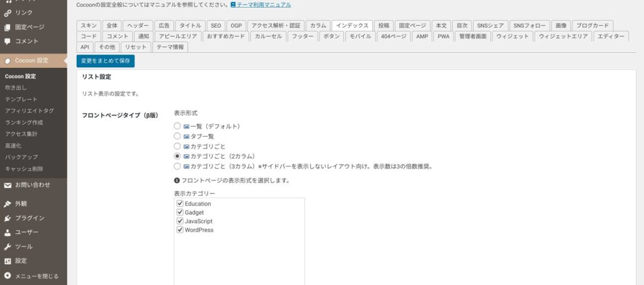Uncheck the JavaScript category checkbox
Viewport: 644px width, 285px height.
179,221
